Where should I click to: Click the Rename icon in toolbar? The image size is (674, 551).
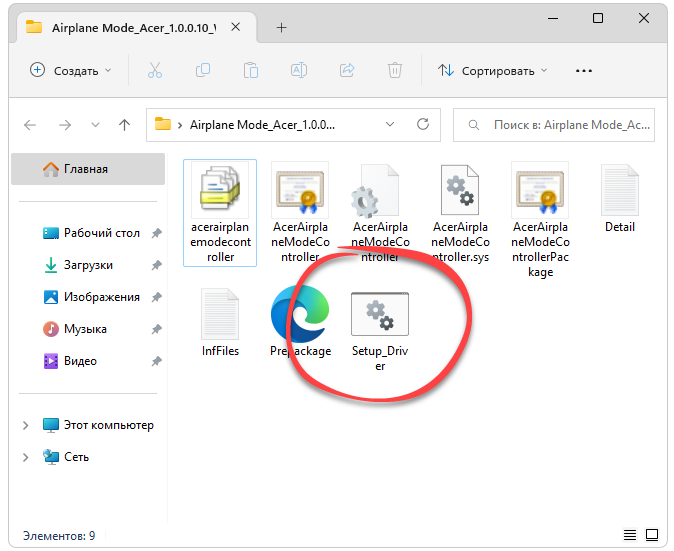click(298, 70)
